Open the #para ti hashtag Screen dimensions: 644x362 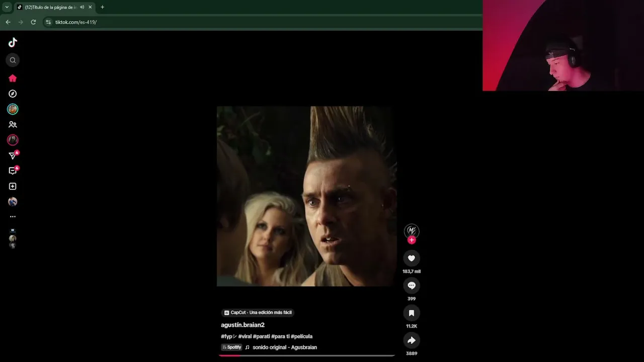tap(280, 336)
